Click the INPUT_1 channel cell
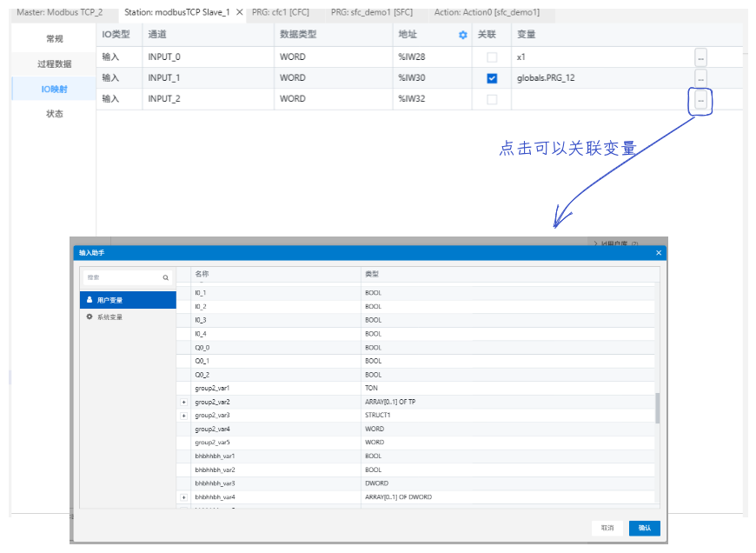756x553 pixels. pyautogui.click(x=209, y=77)
